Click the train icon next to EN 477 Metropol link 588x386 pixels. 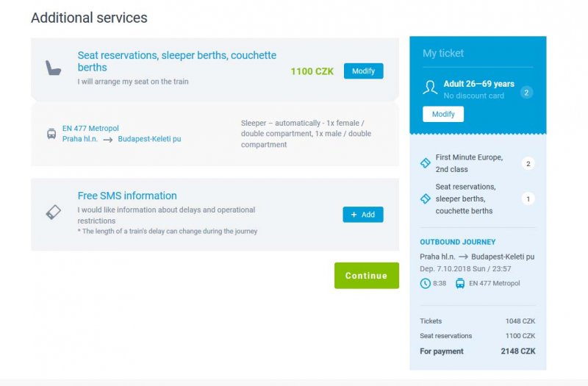click(x=51, y=134)
